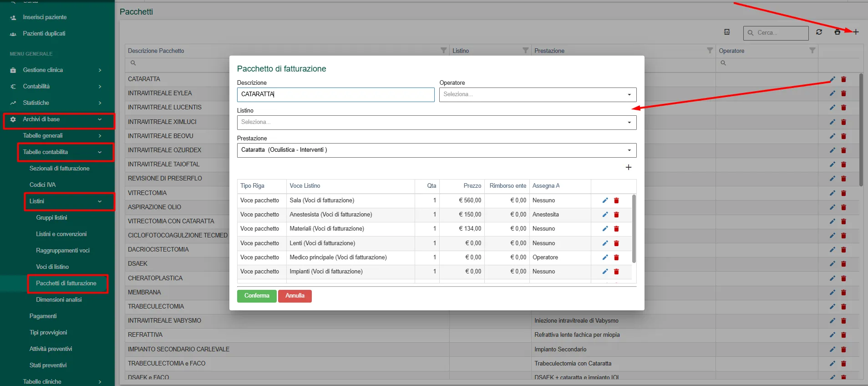Expand the Gestione clinica menu
This screenshot has width=868, height=386.
pos(57,70)
